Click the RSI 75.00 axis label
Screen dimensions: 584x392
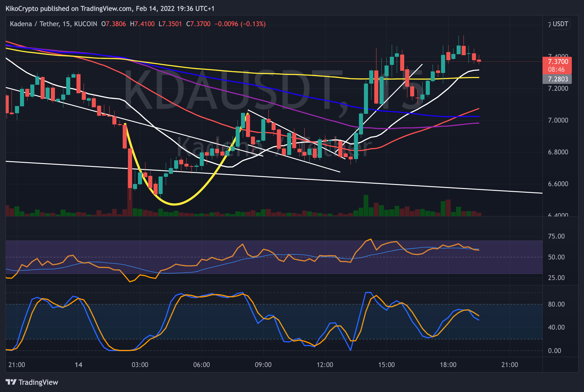557,236
